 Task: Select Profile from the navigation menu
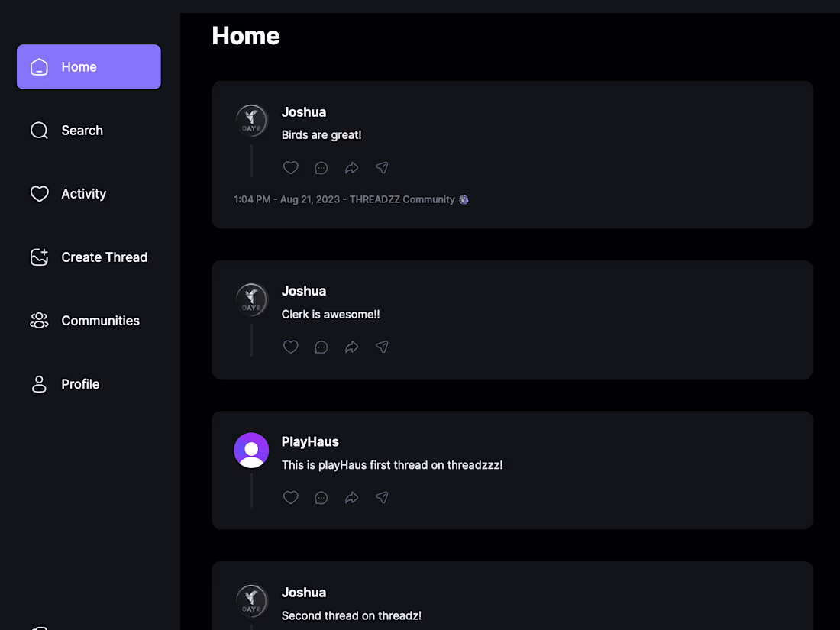point(80,384)
